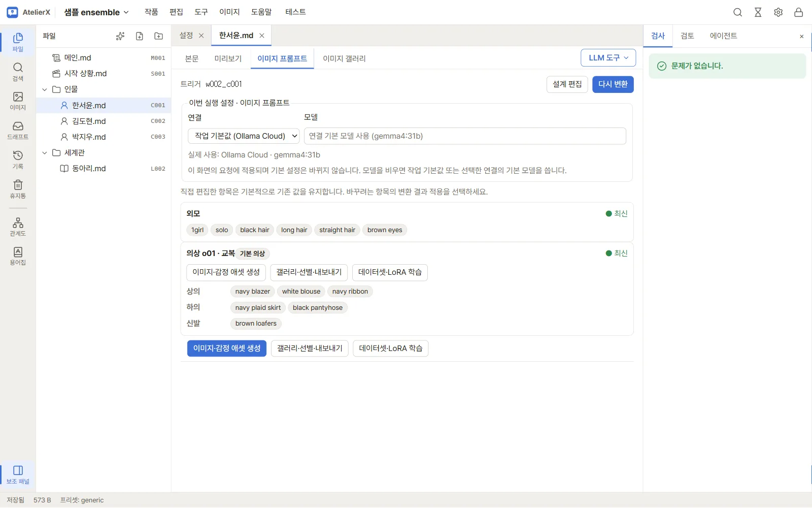The height and width of the screenshot is (508, 812).
Task: Click the hourglass icon in top bar
Action: pyautogui.click(x=758, y=12)
